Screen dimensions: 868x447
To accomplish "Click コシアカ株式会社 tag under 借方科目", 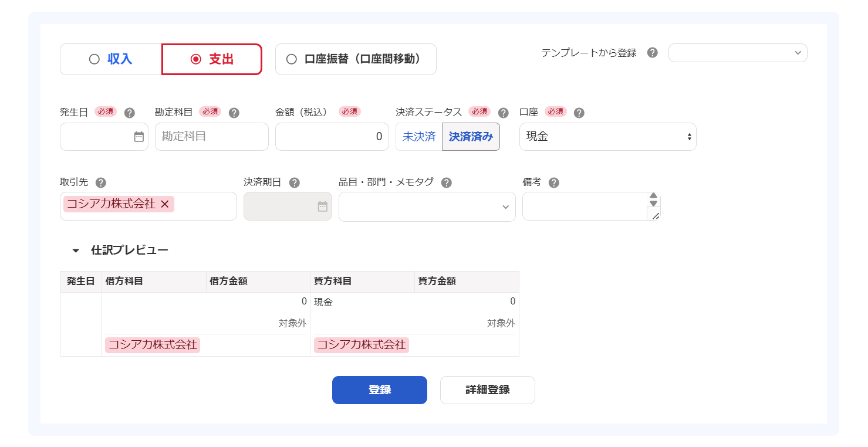I will coord(153,345).
